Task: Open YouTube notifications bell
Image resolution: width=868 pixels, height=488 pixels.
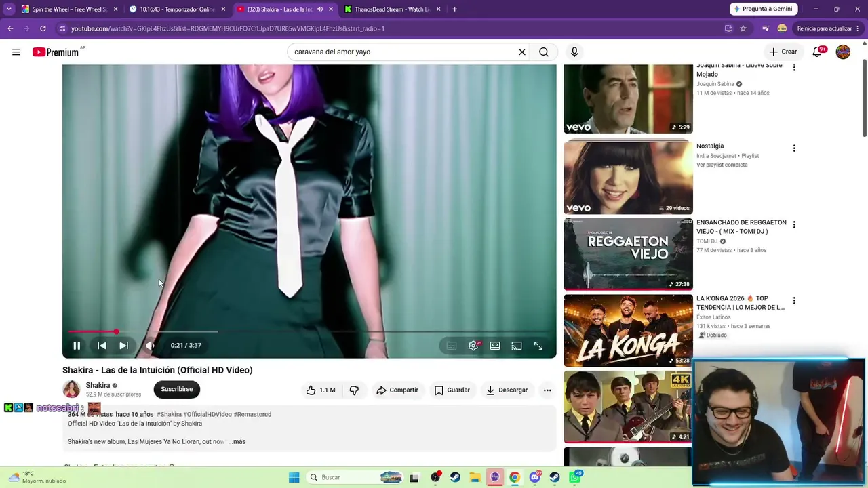Action: (818, 52)
